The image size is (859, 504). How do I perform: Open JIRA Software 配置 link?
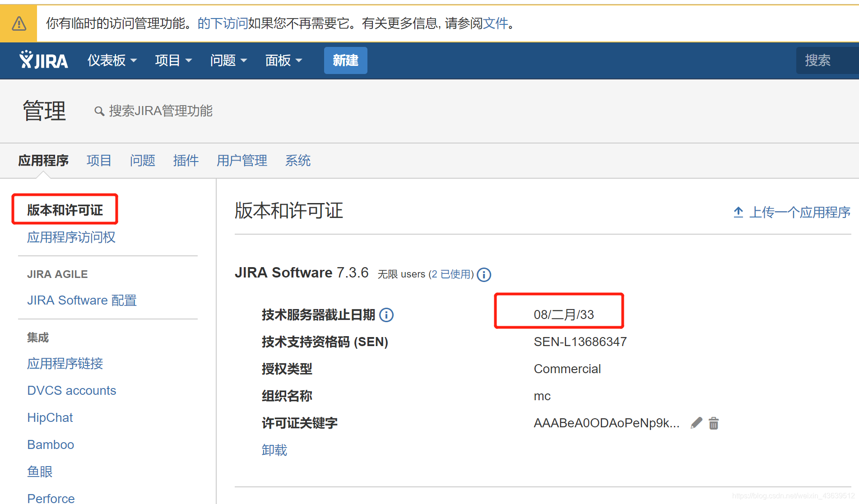click(82, 301)
